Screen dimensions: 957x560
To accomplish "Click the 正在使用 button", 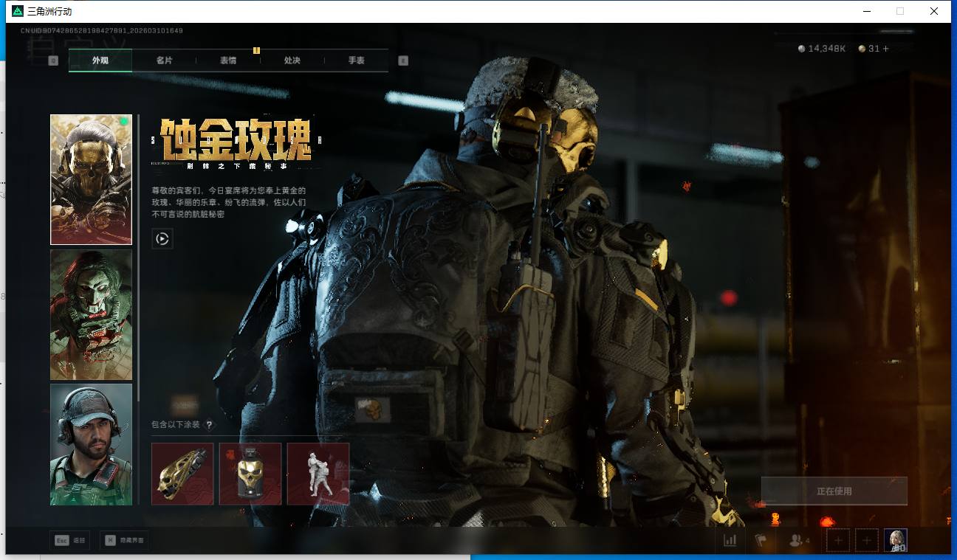I will 834,491.
